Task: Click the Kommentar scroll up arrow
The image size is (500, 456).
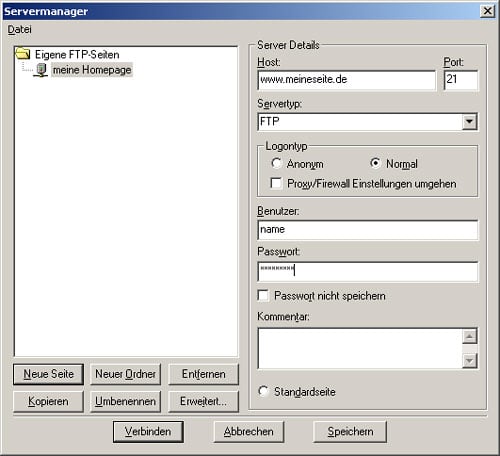Action: point(470,336)
